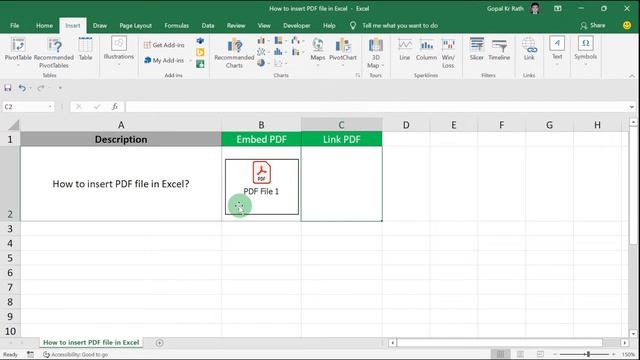Open the Text group dropdown
This screenshot has height=360, width=640.
[x=557, y=51]
